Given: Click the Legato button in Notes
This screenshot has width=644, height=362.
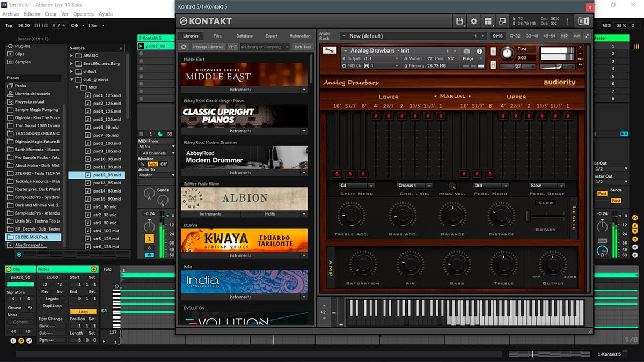Looking at the screenshot, I should (52, 299).
